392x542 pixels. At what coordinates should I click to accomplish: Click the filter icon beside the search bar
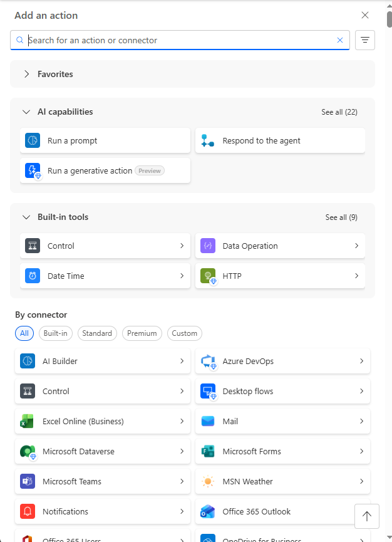tap(364, 39)
